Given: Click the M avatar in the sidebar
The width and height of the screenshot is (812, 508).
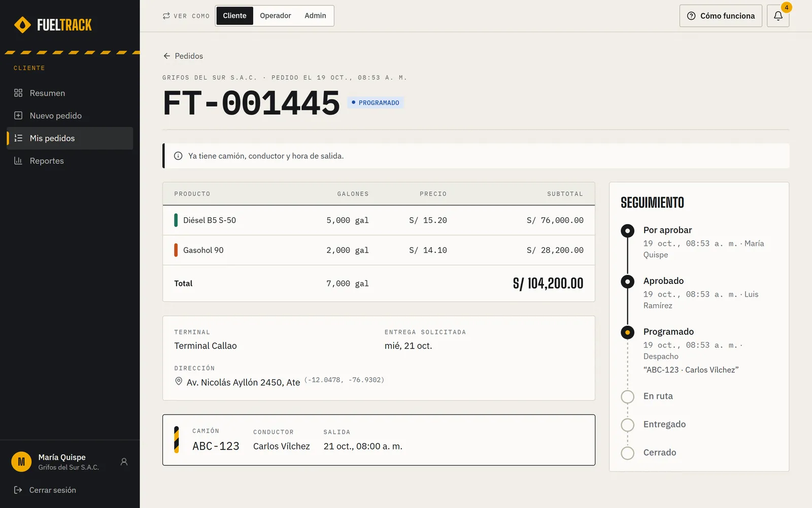Looking at the screenshot, I should [x=21, y=462].
